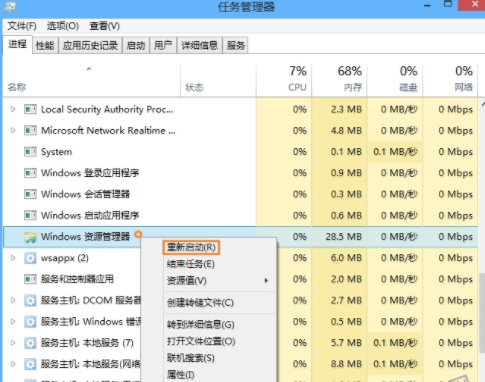The width and height of the screenshot is (485, 382).
Task: Choose 属性(I) in the context menu
Action: pyautogui.click(x=181, y=375)
